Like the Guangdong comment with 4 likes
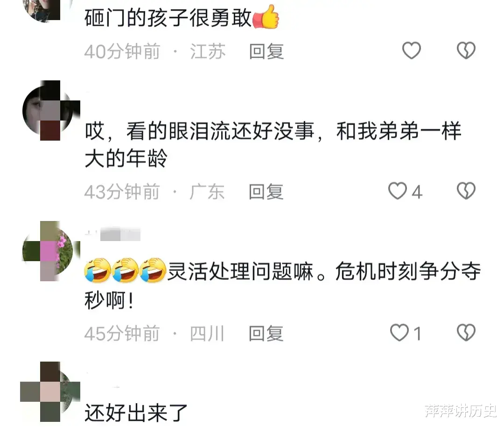 (x=398, y=191)
